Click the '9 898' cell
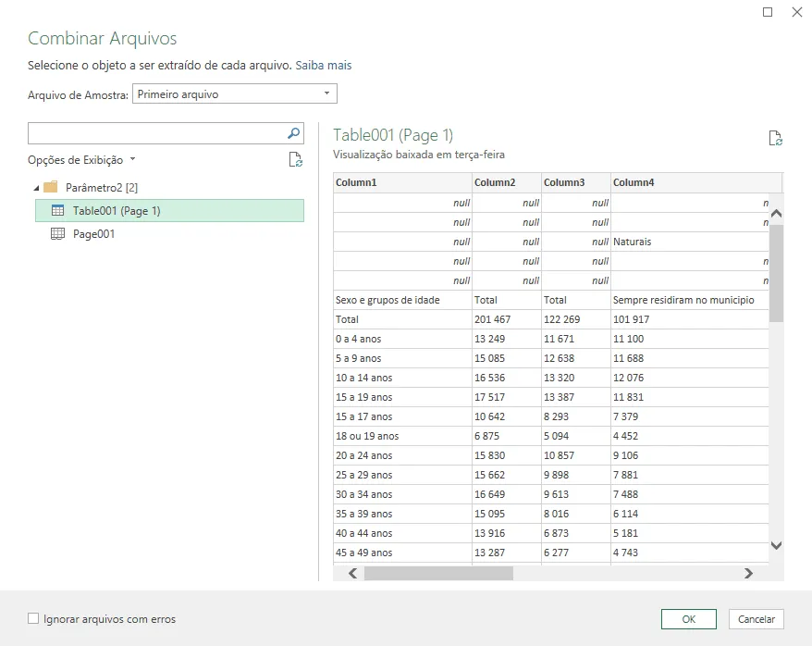The height and width of the screenshot is (646, 812). tap(576, 475)
